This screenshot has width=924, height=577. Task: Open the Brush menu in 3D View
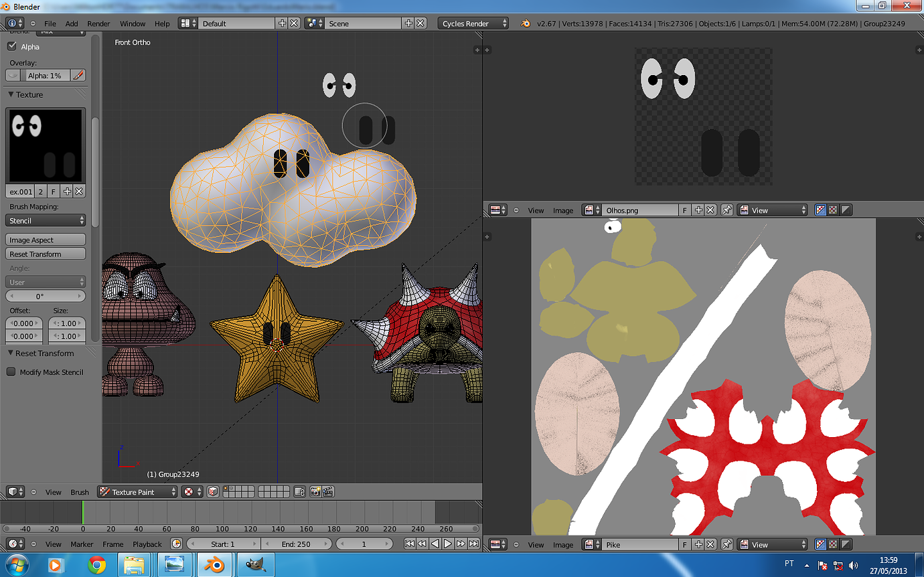pos(80,492)
